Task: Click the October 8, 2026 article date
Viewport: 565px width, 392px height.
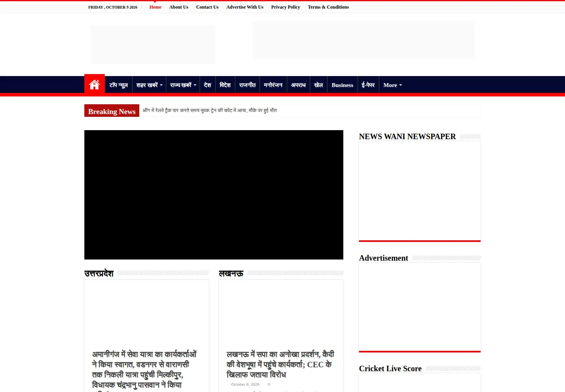Action: pos(245,384)
